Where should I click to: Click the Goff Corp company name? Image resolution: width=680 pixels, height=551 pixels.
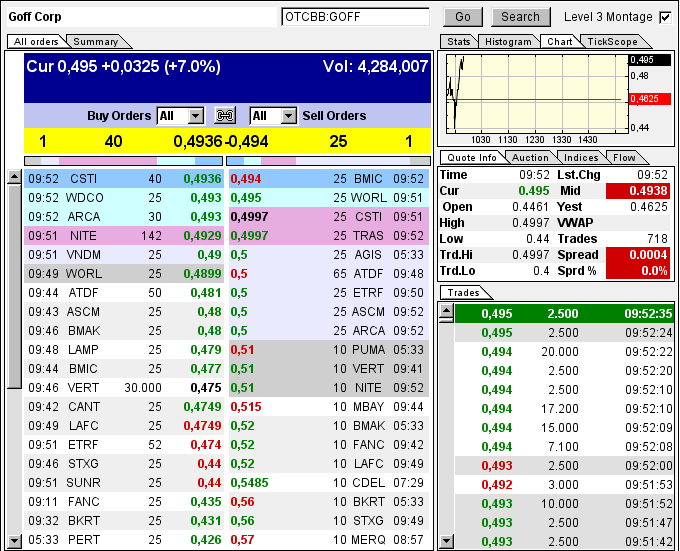click(x=35, y=17)
